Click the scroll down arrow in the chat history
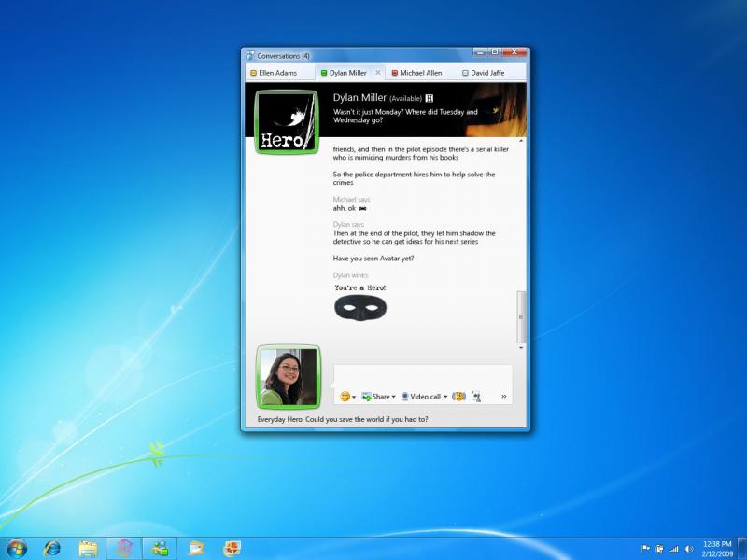Image resolution: width=747 pixels, height=560 pixels. [x=521, y=347]
